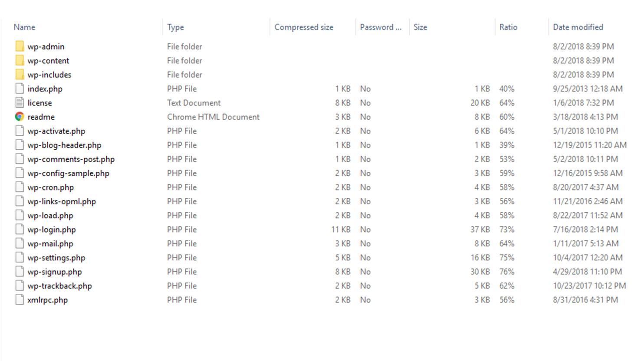Click the wp-settings.php file icon
644x361 pixels.
pos(20,258)
